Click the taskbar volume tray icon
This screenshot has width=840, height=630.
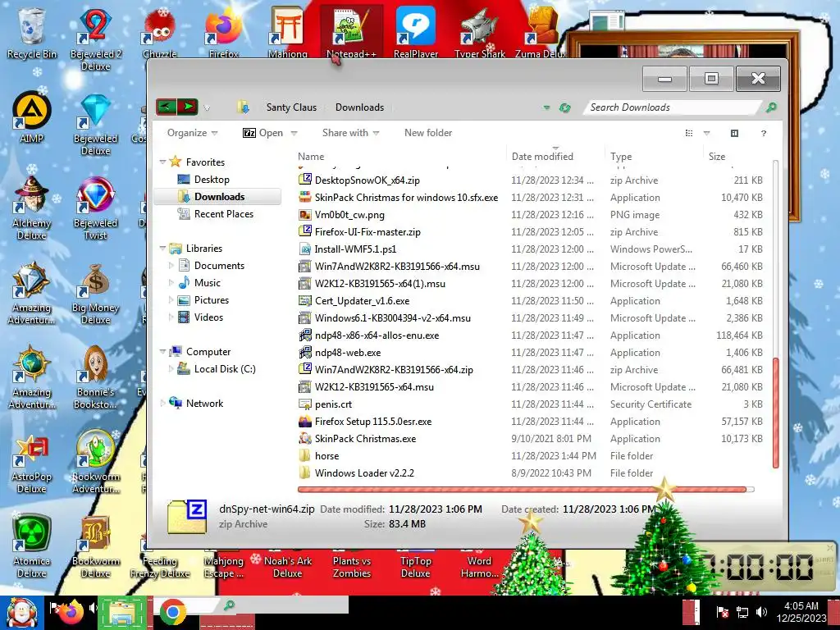coord(761,612)
